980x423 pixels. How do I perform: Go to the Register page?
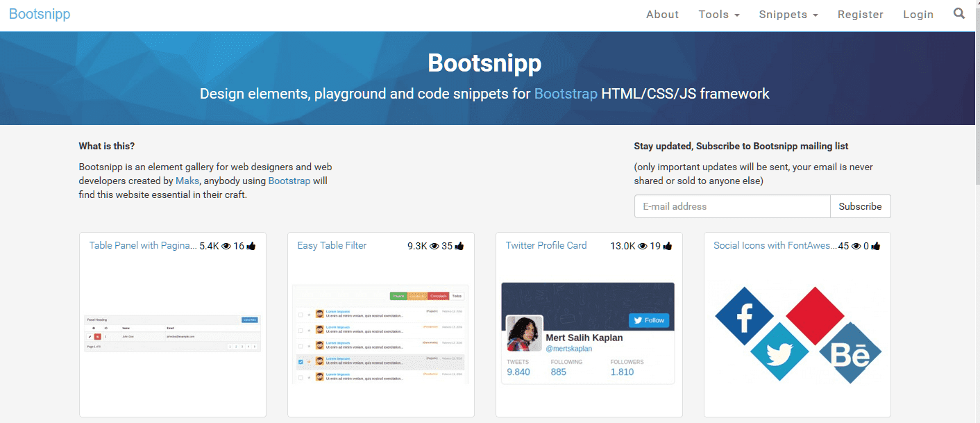(861, 15)
